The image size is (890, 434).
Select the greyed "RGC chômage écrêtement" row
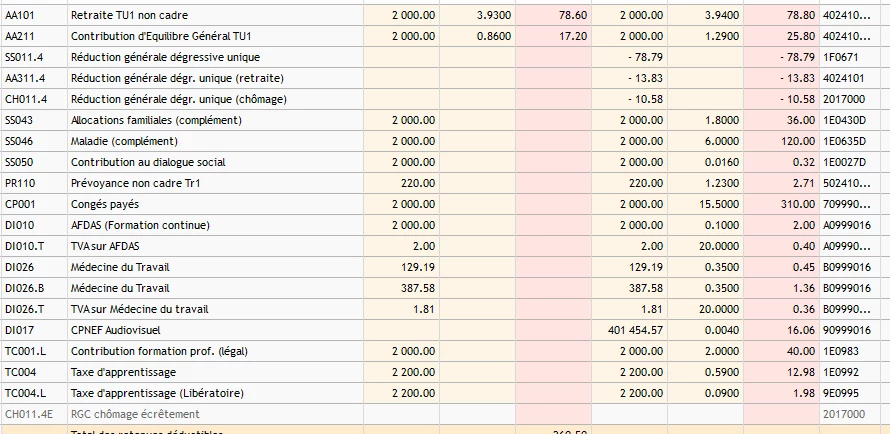135,413
